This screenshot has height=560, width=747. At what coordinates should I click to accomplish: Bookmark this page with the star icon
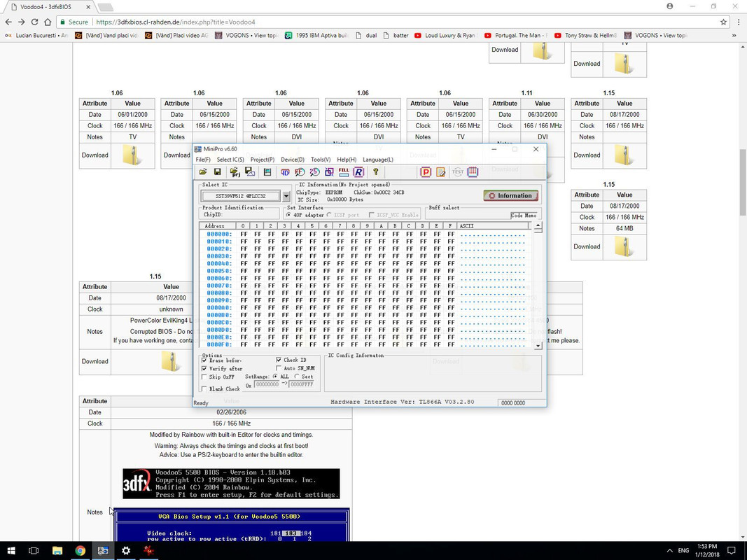tap(723, 22)
